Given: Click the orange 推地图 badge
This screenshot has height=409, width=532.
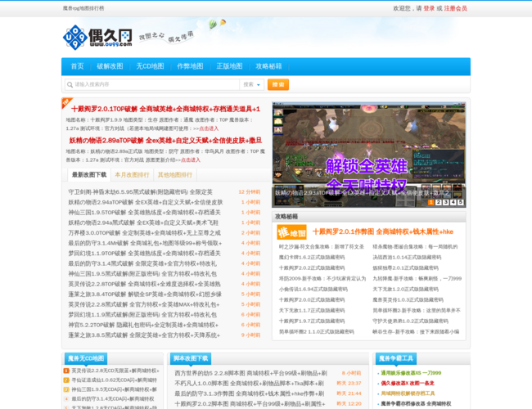Looking at the screenshot, I should (x=292, y=232).
